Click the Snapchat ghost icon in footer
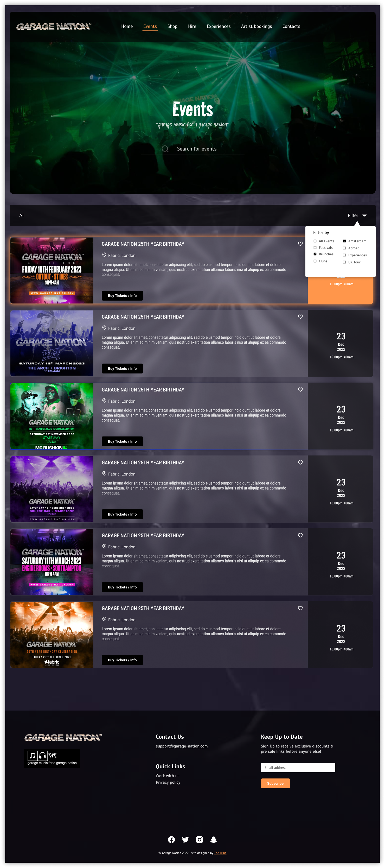The image size is (385, 868). coord(214,839)
